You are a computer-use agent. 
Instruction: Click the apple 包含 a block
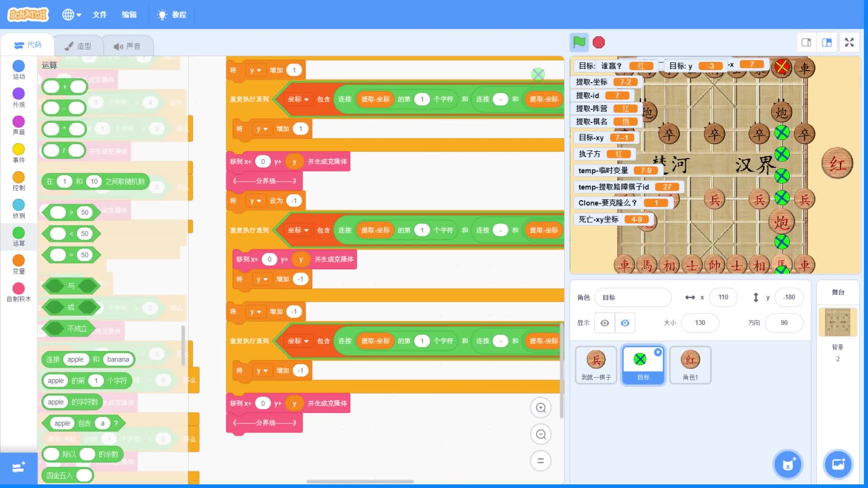pyautogui.click(x=83, y=423)
